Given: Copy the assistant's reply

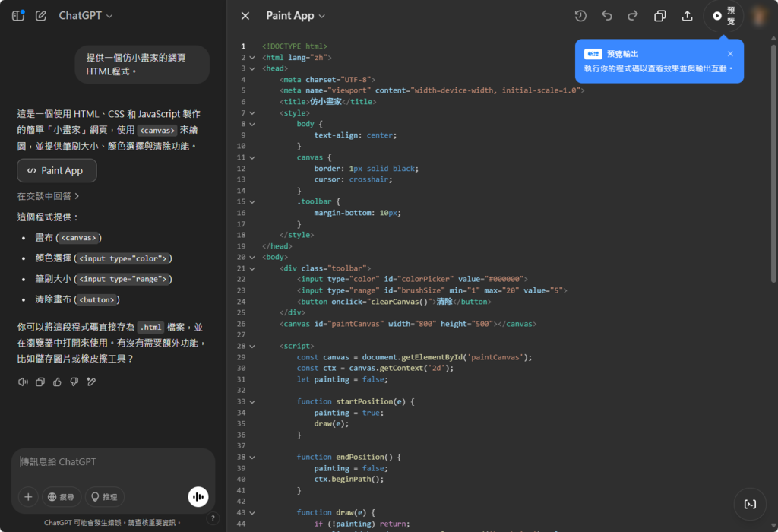Looking at the screenshot, I should point(40,382).
